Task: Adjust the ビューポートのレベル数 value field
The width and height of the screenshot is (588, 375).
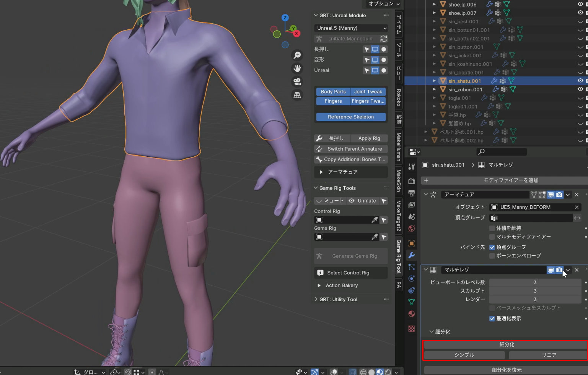Action: tap(535, 282)
